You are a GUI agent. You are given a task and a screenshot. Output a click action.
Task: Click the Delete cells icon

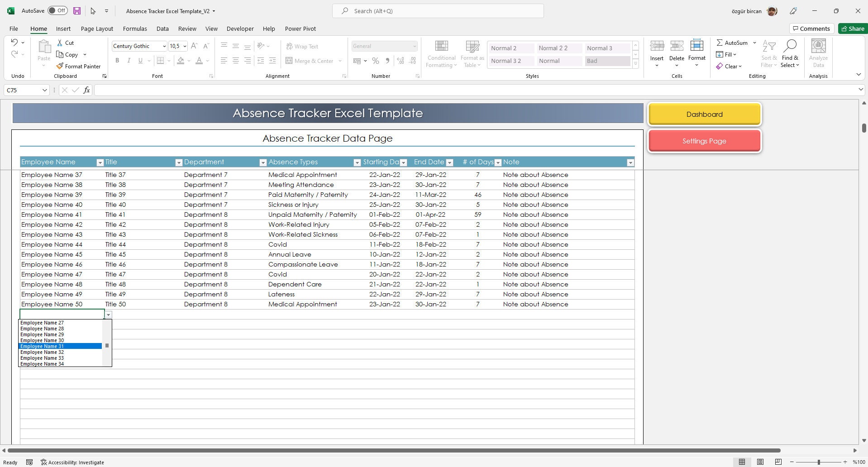click(677, 46)
